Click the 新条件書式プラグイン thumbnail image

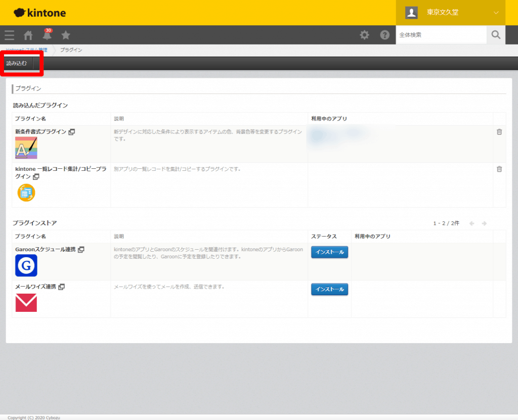tap(26, 148)
